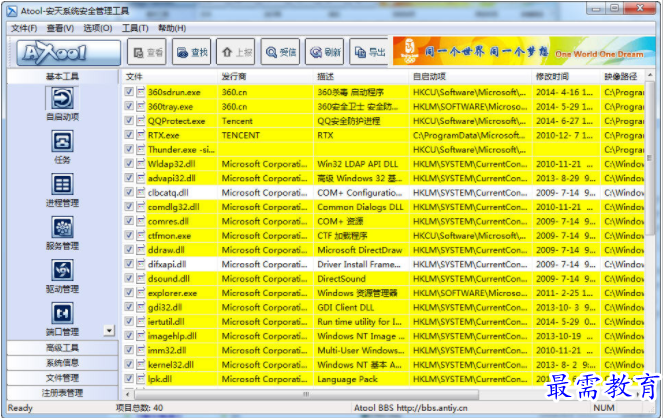Click the 查看 view toolbar button

[x=147, y=52]
